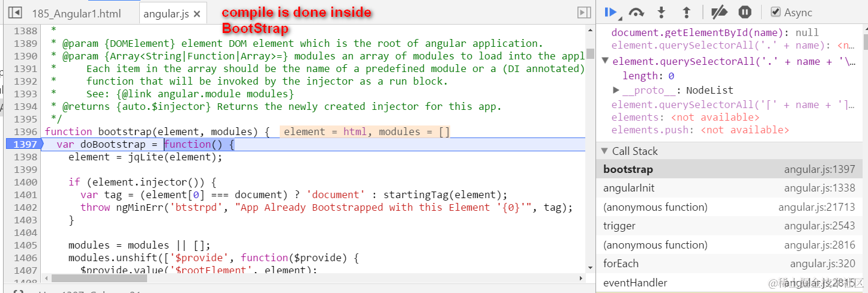This screenshot has width=868, height=293.
Task: Step over next function call
Action: point(636,12)
